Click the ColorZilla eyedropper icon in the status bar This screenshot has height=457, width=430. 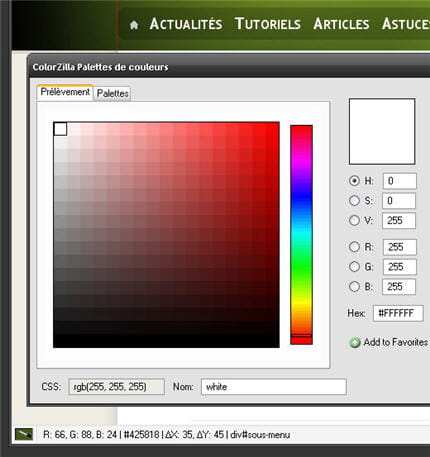[x=24, y=434]
